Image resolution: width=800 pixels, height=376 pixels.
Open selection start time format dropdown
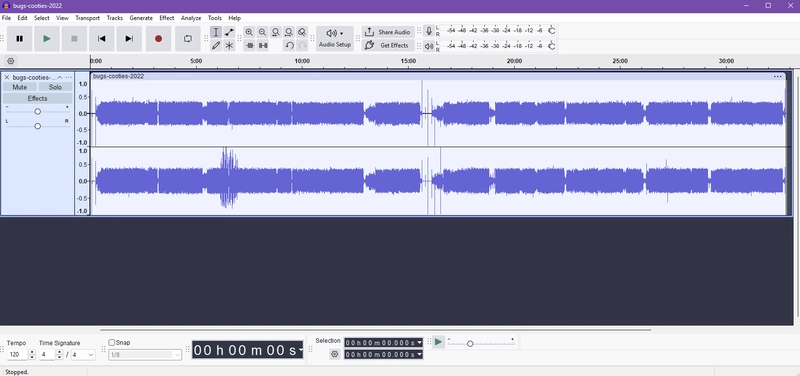tap(420, 342)
